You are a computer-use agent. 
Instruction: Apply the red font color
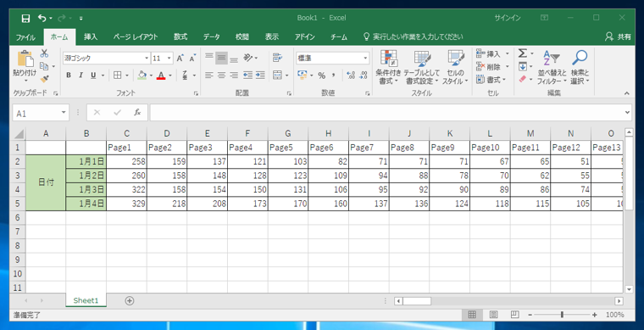(x=161, y=76)
